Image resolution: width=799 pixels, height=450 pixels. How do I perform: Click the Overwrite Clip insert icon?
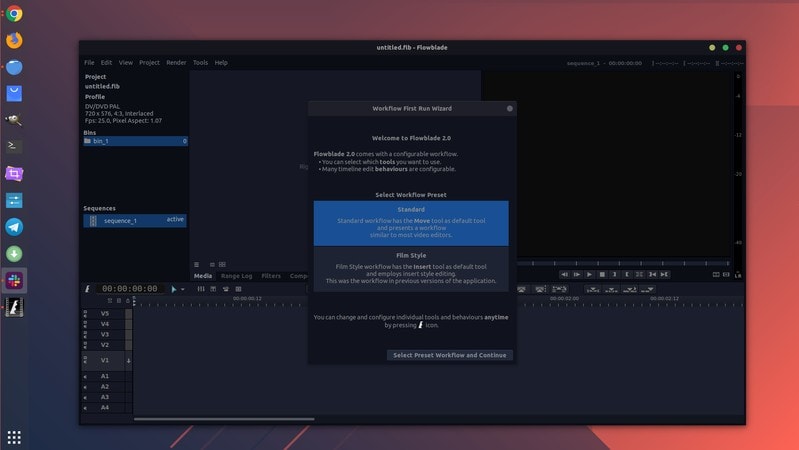click(x=611, y=289)
